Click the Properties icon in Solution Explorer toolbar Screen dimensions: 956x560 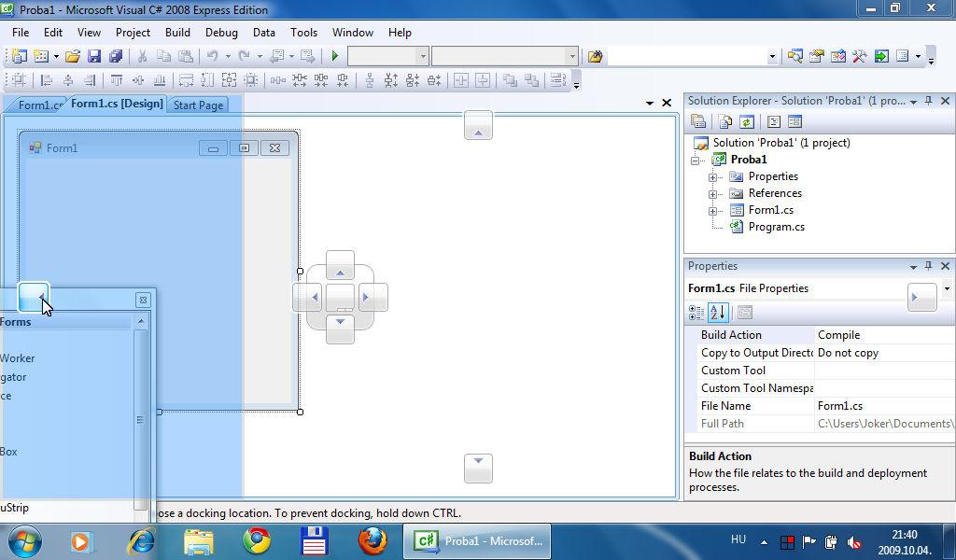[698, 122]
